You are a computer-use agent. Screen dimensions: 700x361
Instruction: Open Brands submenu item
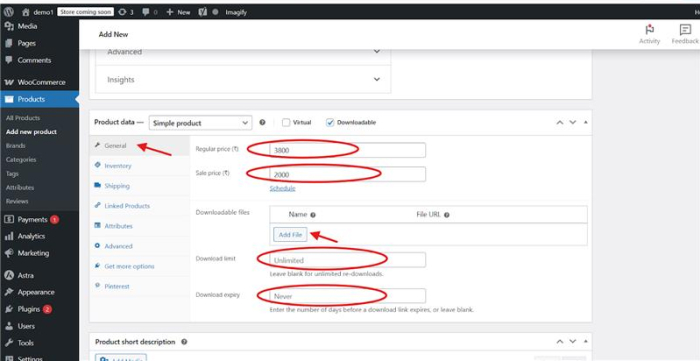point(16,145)
